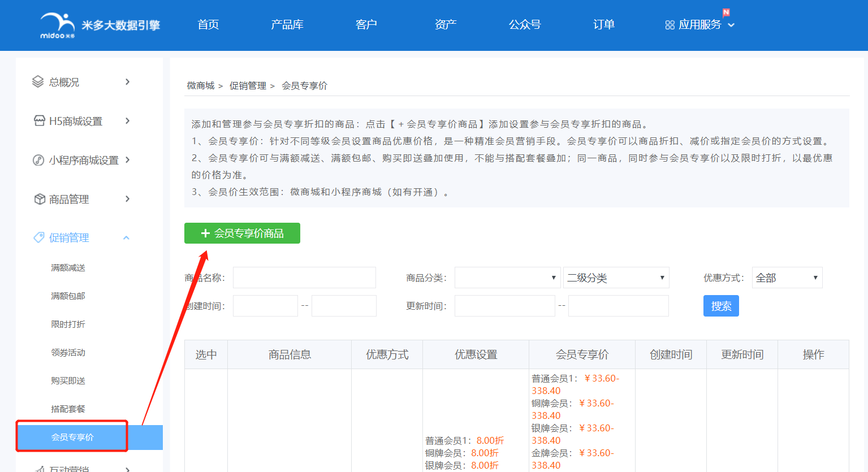Viewport: 868px width, 472px height.
Task: Open 资产 in top navigation
Action: click(446, 24)
